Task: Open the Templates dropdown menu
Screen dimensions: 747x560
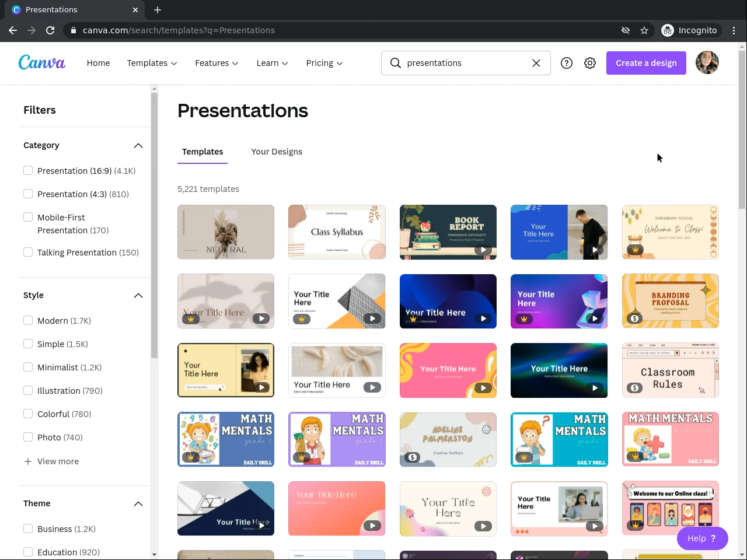Action: [x=152, y=63]
